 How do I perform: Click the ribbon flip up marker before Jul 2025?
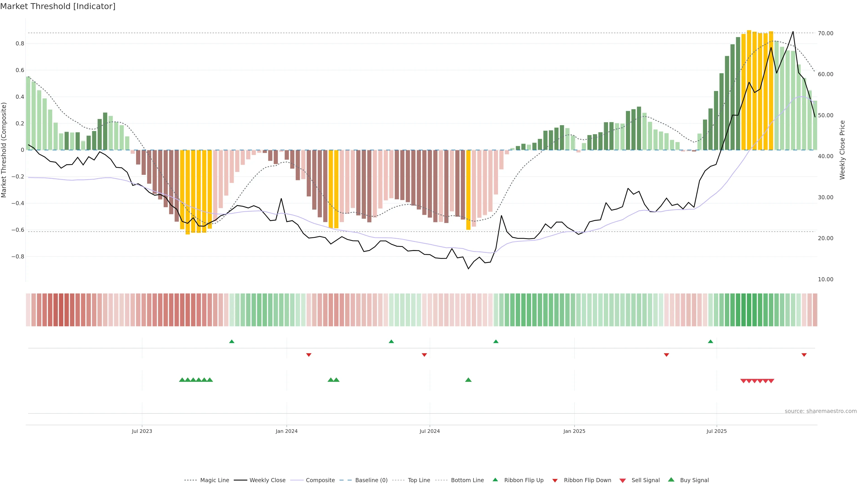pos(711,342)
